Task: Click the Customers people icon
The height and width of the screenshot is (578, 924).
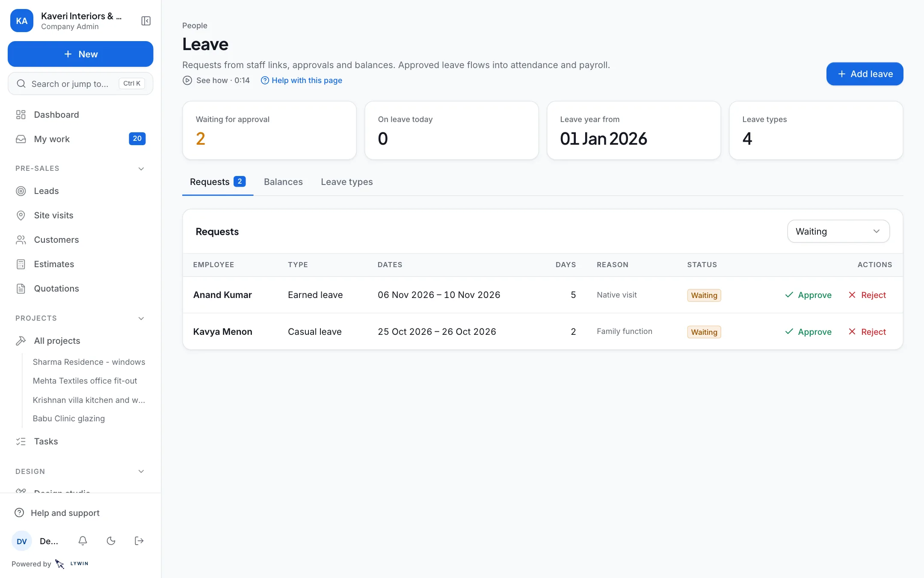Action: click(x=21, y=240)
